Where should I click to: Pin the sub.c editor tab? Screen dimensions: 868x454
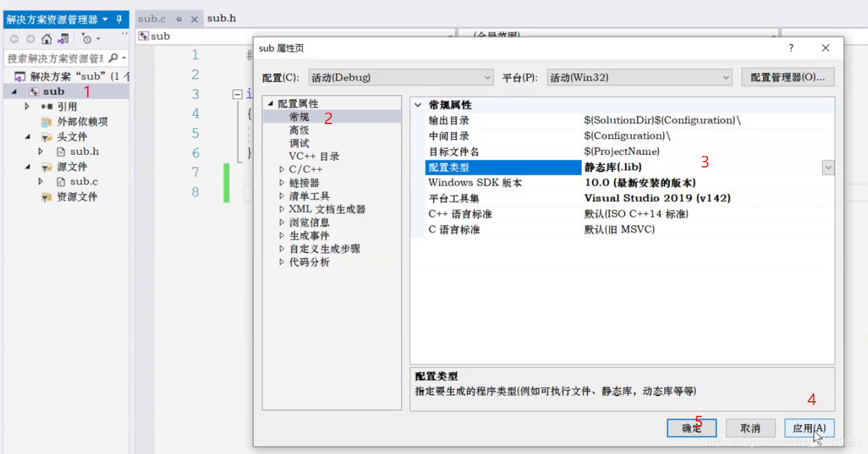(179, 19)
